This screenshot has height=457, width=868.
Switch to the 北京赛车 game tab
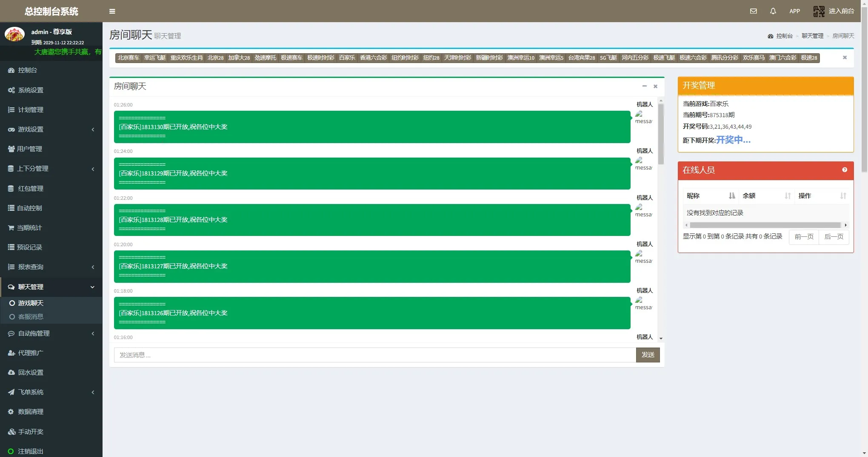[128, 58]
